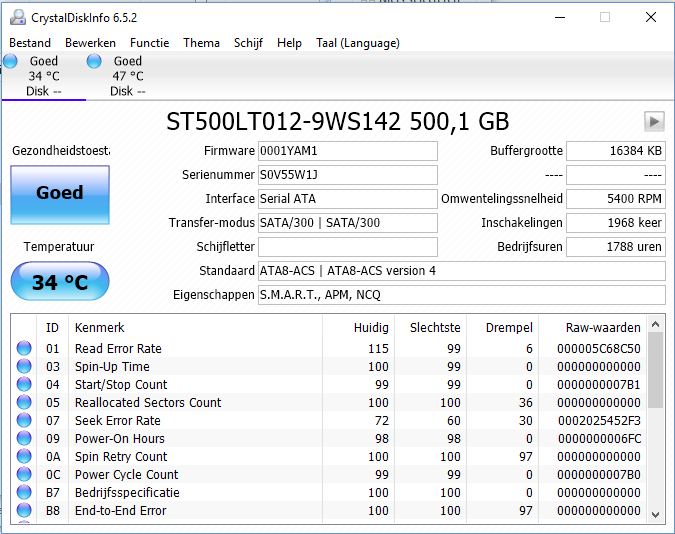Open the Functie menu

[149, 43]
